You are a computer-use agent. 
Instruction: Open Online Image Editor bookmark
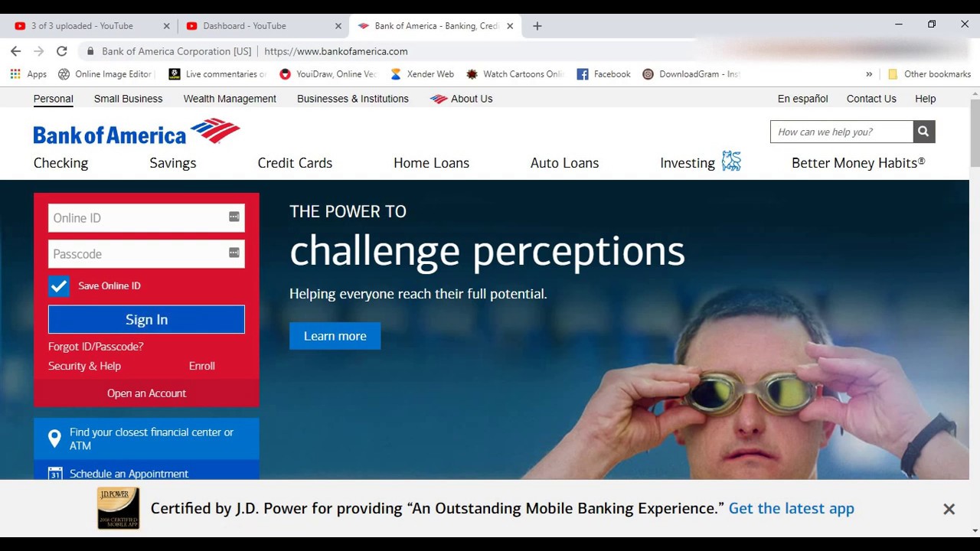tap(107, 74)
